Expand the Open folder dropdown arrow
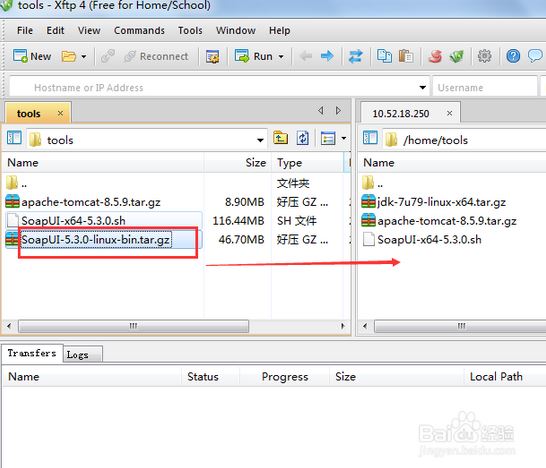The width and height of the screenshot is (546, 468). [84, 56]
